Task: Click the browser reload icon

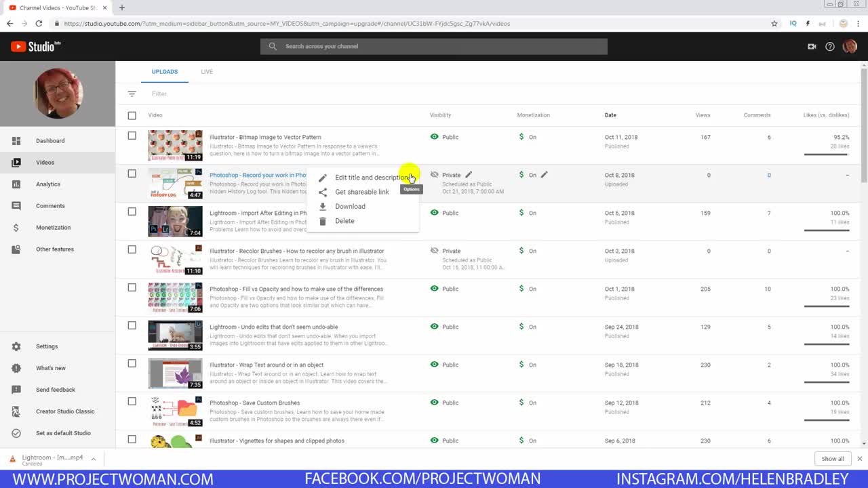Action: pos(39,24)
